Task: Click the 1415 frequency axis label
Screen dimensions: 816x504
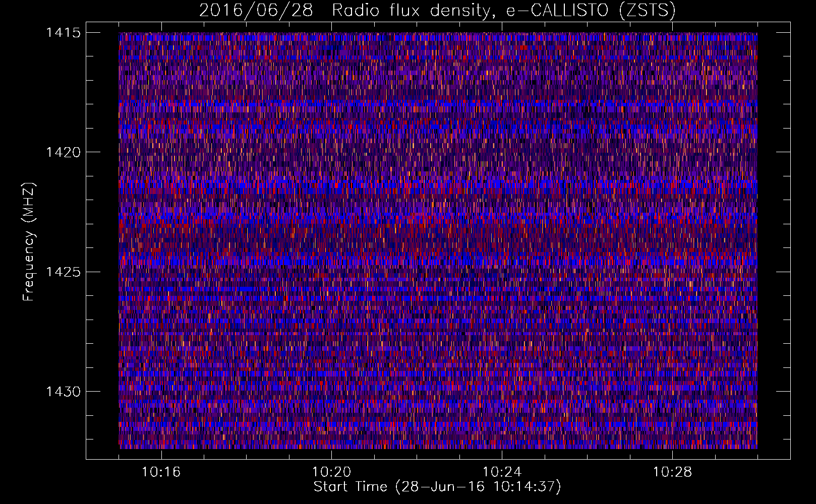Action: click(63, 33)
